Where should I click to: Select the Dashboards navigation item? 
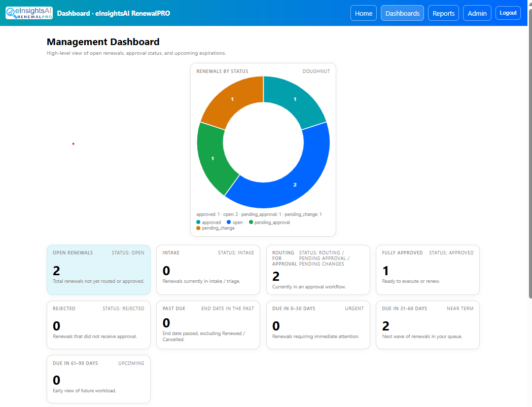[402, 13]
